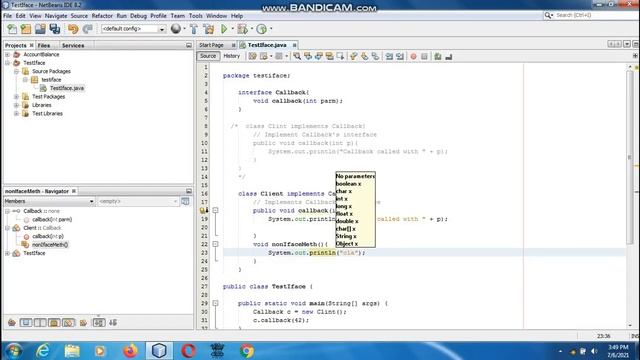Click the Undo arrow icon

[73, 29]
